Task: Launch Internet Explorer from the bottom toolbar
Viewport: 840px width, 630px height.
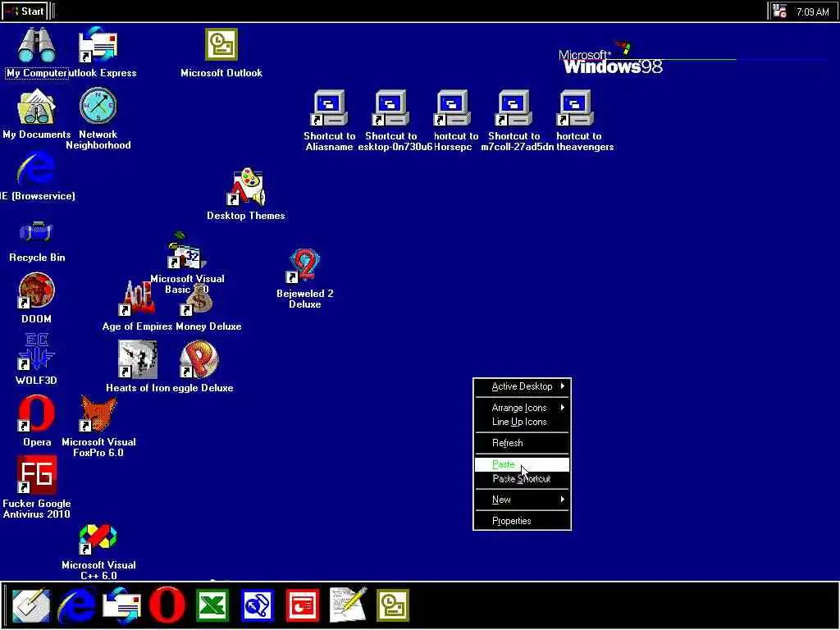Action: click(x=76, y=605)
